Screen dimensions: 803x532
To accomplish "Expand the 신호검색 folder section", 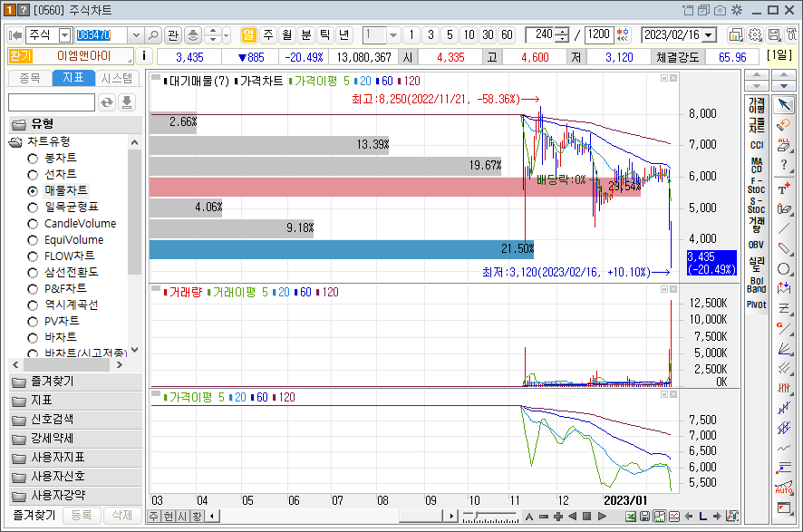I will point(75,420).
